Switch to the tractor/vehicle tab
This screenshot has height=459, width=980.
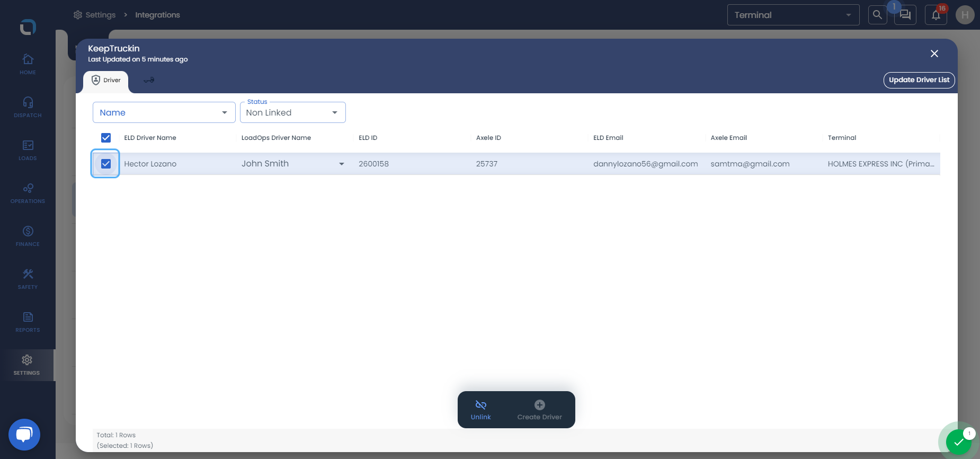149,80
